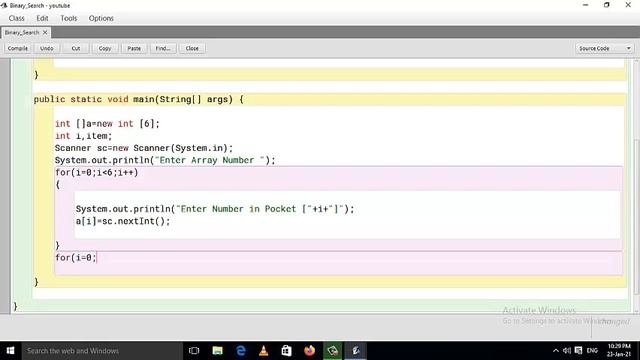Click the line 'public static void main(String[] args) {'

(139, 99)
